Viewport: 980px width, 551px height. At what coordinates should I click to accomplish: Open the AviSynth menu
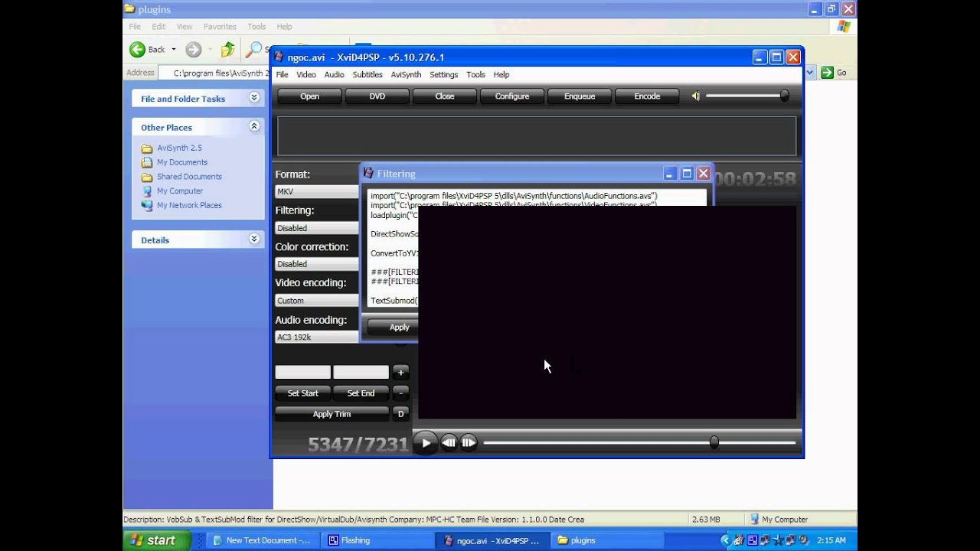(406, 75)
